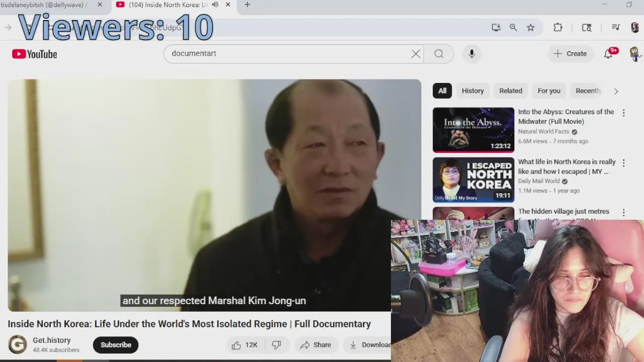Open options for North Korea escape video
Image resolution: width=644 pixels, height=362 pixels.
[623, 163]
